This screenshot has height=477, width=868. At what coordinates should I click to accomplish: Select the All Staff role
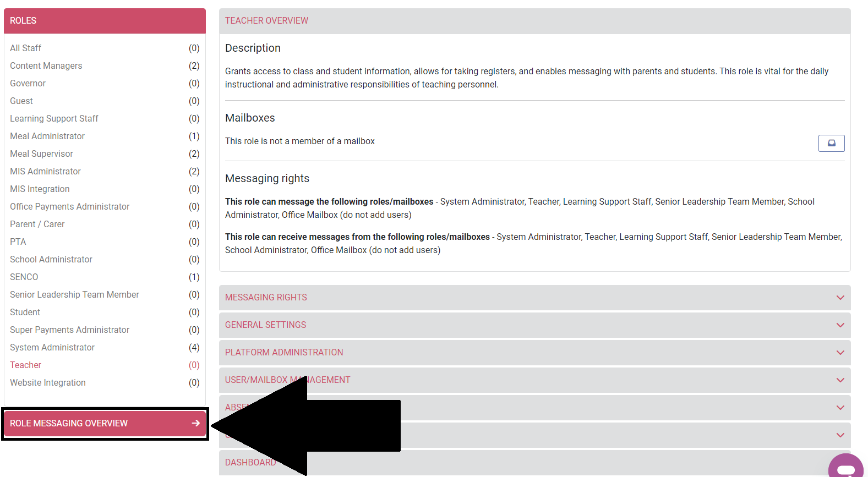coord(25,48)
